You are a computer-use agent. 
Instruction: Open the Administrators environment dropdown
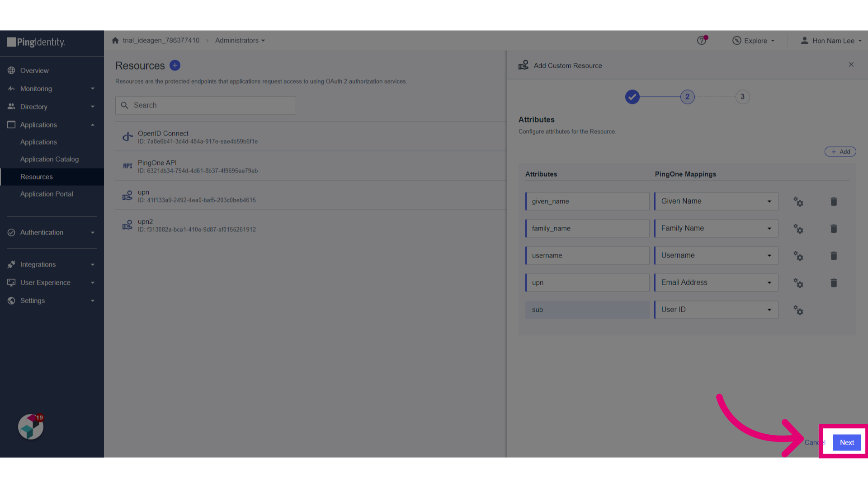pyautogui.click(x=240, y=40)
